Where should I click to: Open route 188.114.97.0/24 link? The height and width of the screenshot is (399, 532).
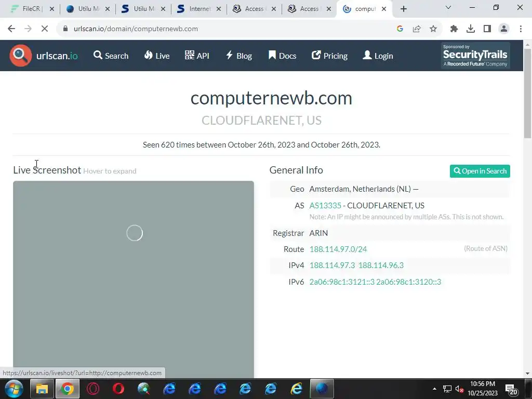pyautogui.click(x=338, y=249)
